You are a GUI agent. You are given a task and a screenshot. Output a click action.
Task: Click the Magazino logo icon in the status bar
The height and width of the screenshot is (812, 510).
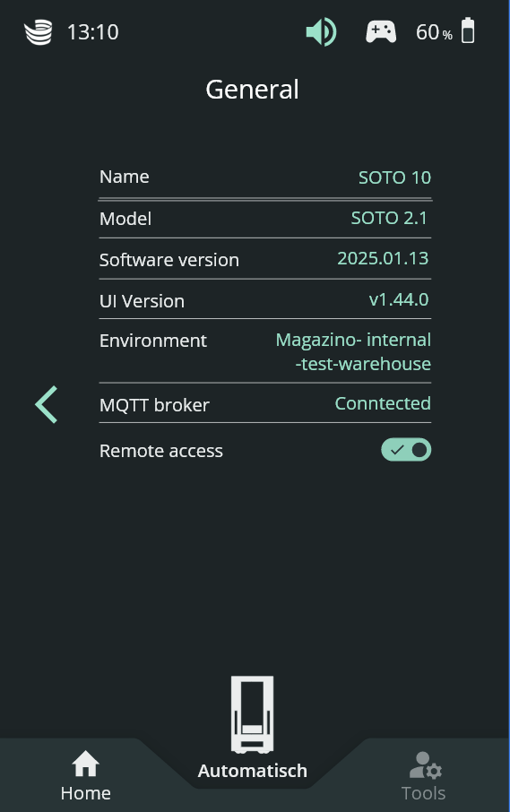pyautogui.click(x=39, y=32)
